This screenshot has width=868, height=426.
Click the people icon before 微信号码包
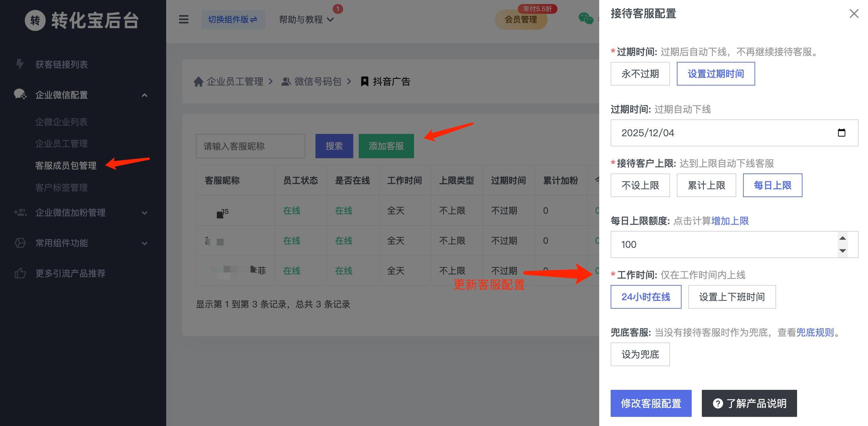coord(286,81)
